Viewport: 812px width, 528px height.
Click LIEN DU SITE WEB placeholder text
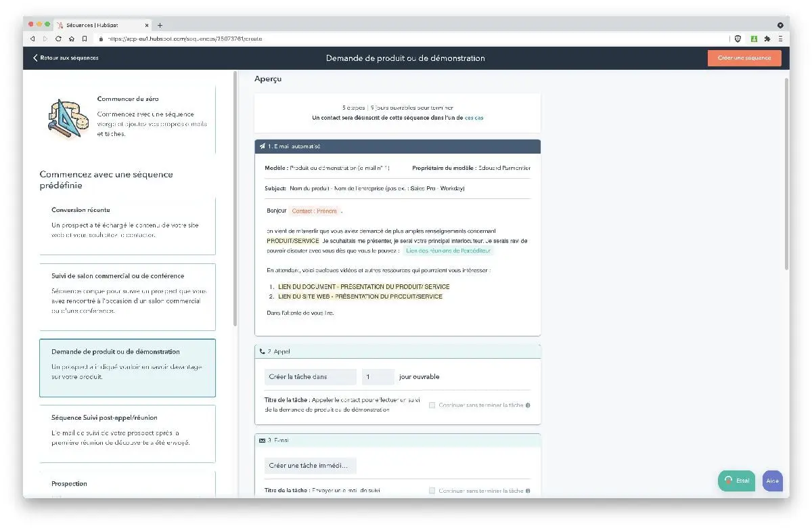(x=360, y=296)
